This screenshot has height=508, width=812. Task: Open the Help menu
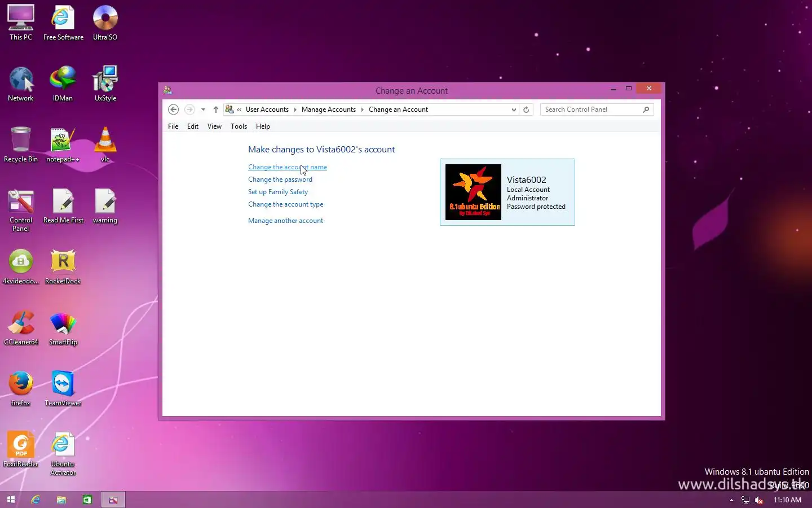click(263, 126)
